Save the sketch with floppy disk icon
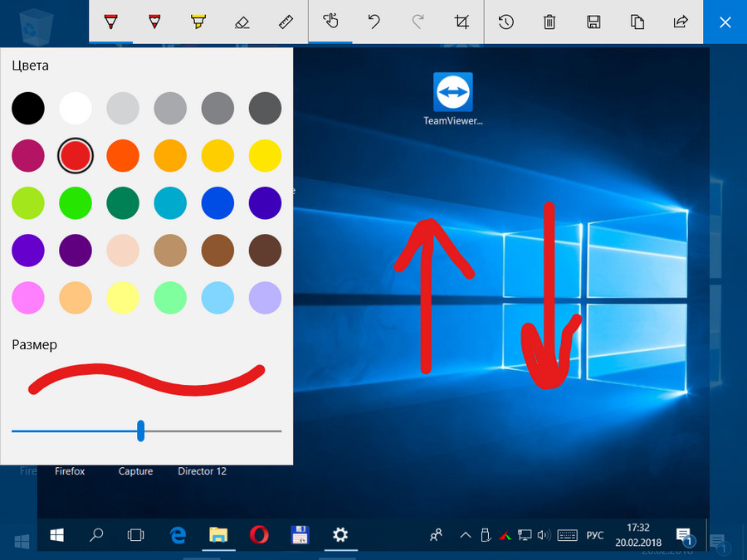This screenshot has width=747, height=560. point(593,22)
